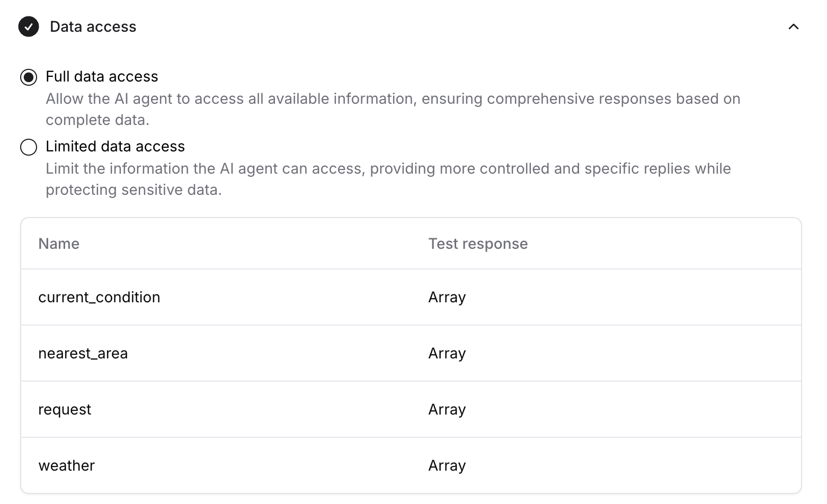Expand details for the current_condition row
Viewport: 827px width, 504px height.
[x=99, y=297]
